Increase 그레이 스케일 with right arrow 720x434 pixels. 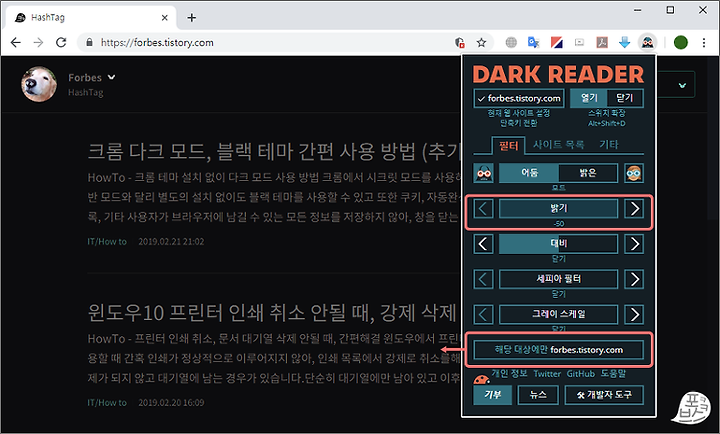point(634,315)
